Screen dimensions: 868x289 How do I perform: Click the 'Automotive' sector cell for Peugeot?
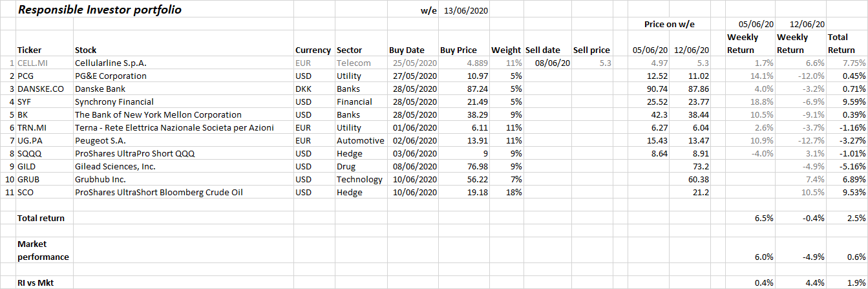point(360,140)
